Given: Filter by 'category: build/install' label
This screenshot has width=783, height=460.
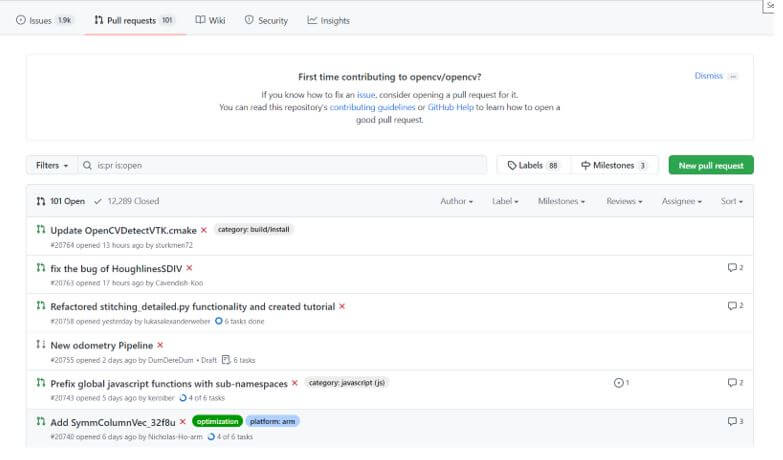Looking at the screenshot, I should point(254,230).
